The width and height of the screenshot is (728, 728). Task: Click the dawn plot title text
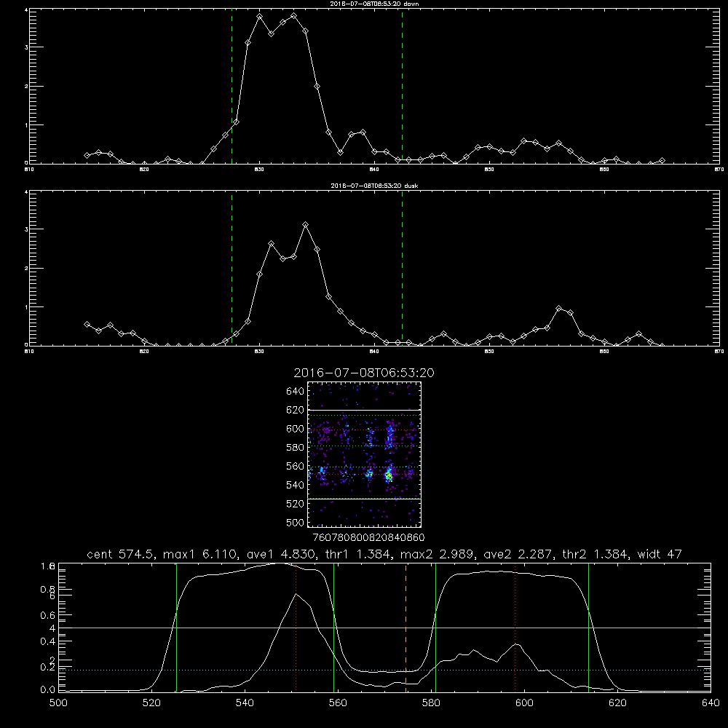pyautogui.click(x=374, y=3)
